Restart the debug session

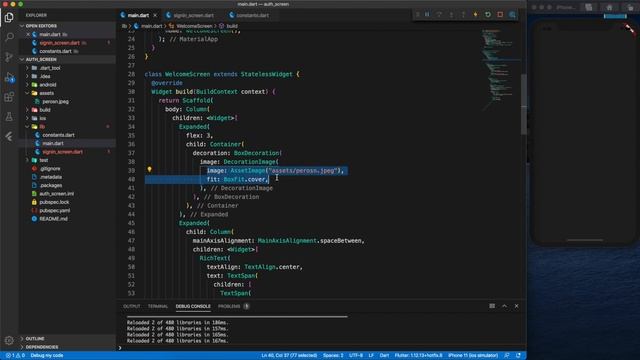(488, 15)
